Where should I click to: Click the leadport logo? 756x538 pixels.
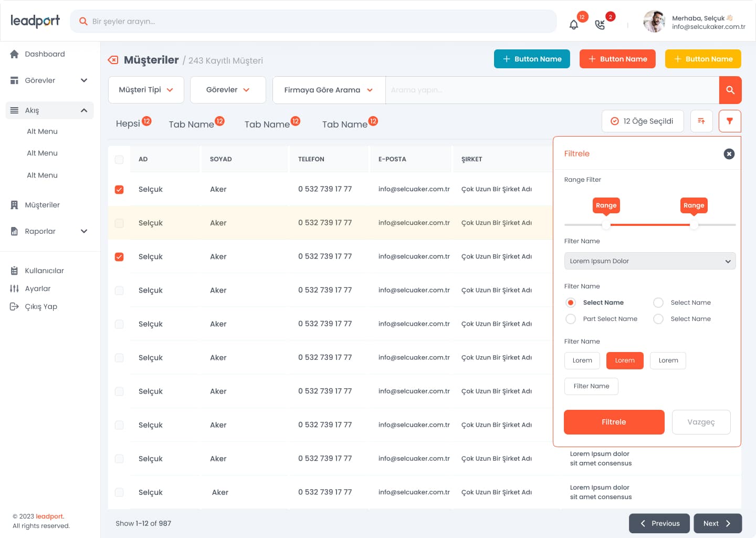[35, 21]
